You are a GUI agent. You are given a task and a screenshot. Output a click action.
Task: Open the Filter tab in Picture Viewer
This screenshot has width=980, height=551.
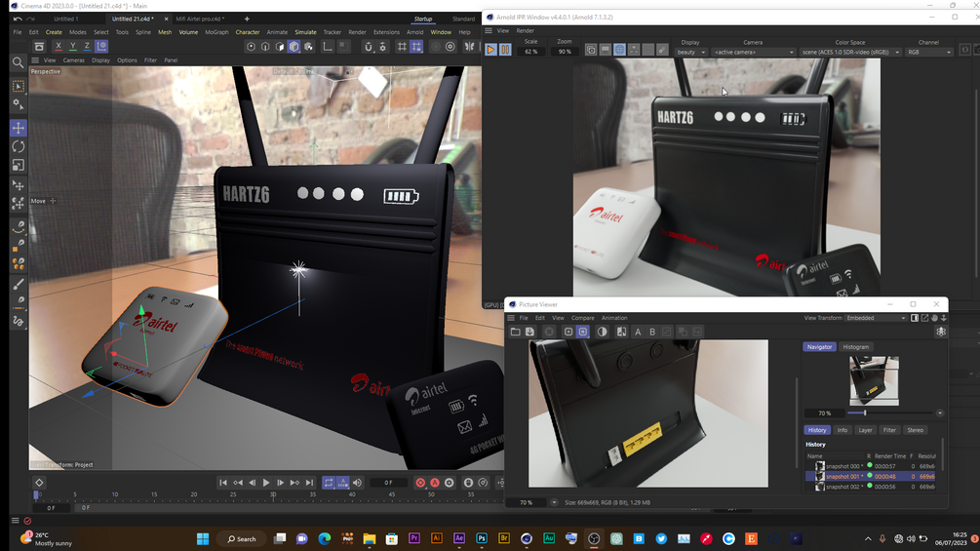click(x=889, y=430)
